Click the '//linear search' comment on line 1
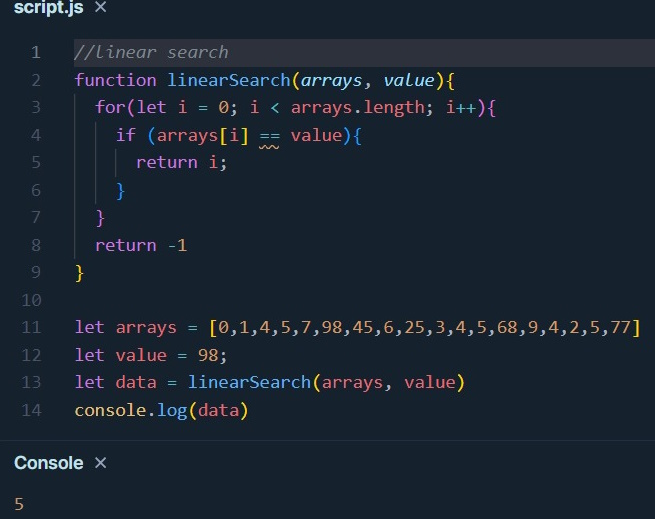Viewport: 655px width, 519px height. [x=151, y=53]
